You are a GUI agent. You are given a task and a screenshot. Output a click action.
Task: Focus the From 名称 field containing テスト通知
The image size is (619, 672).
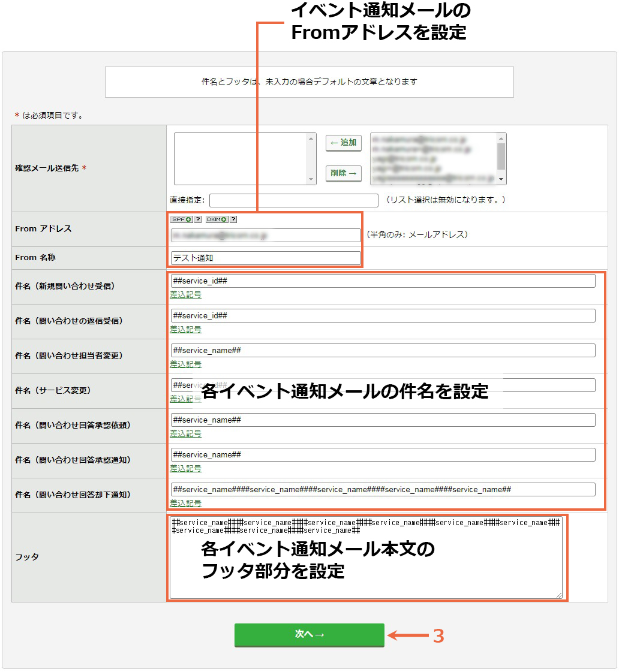266,258
